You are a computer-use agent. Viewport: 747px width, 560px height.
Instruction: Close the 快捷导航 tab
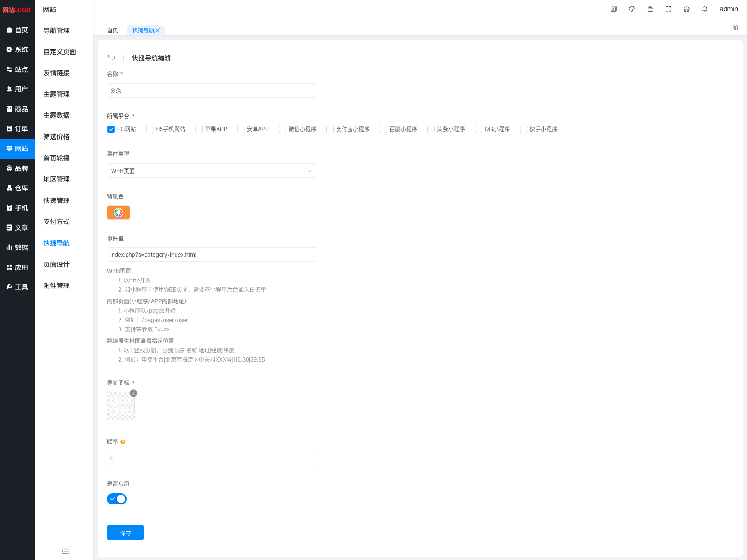pos(158,30)
